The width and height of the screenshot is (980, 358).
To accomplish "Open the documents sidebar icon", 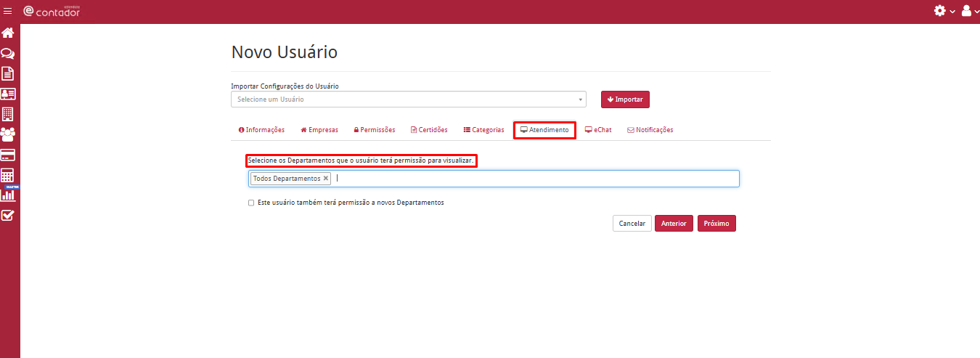I will [x=8, y=73].
